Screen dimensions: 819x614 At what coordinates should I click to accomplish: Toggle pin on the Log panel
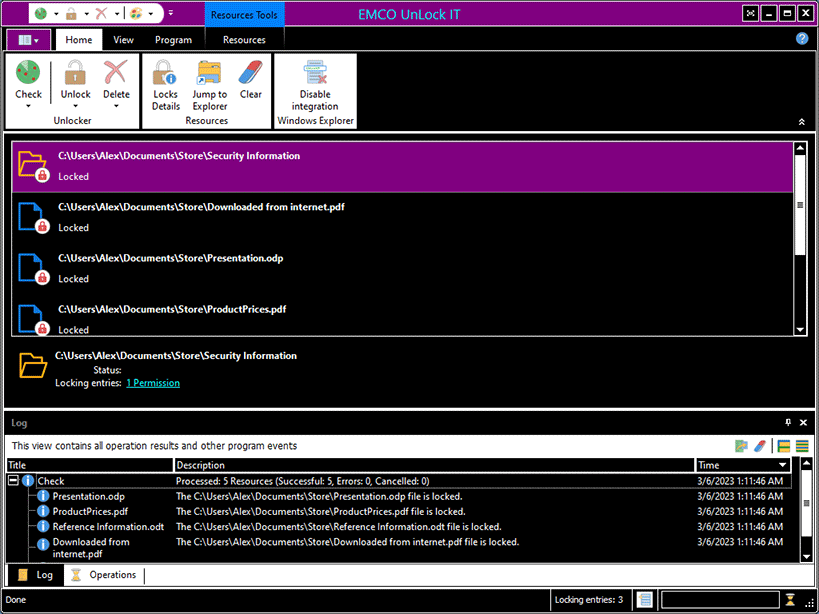(788, 423)
